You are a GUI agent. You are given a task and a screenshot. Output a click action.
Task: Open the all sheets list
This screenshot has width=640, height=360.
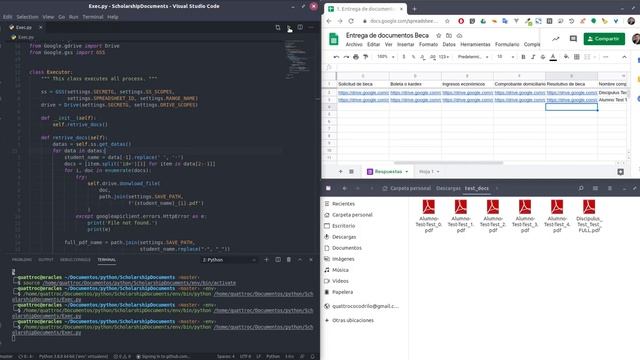click(x=351, y=172)
